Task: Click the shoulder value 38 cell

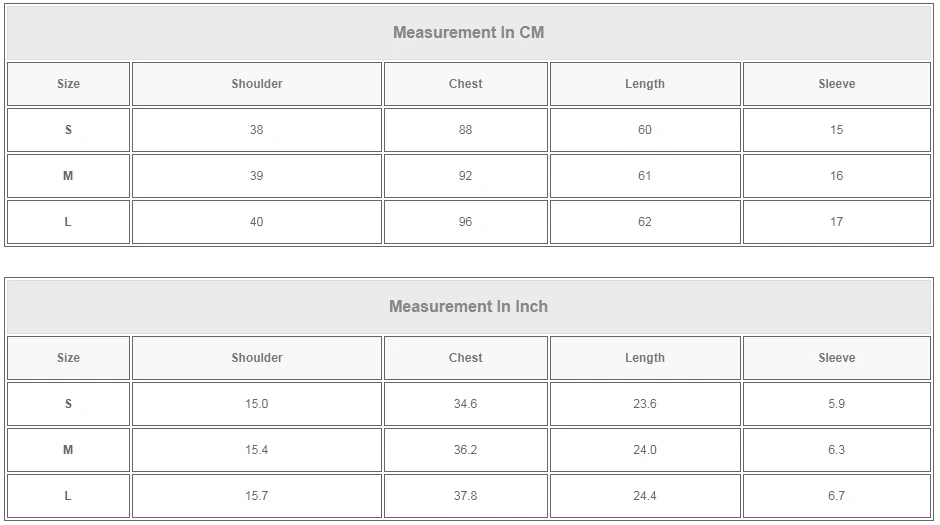Action: pos(257,130)
